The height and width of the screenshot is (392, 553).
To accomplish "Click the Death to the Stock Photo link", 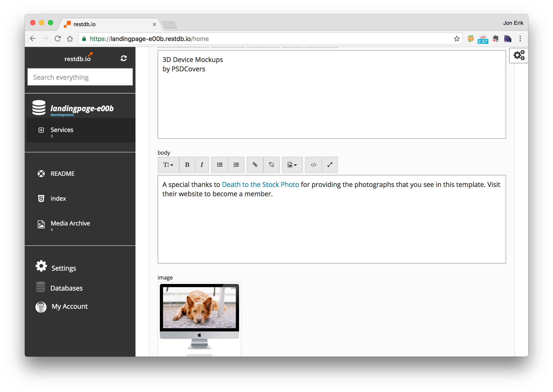I will (x=260, y=184).
